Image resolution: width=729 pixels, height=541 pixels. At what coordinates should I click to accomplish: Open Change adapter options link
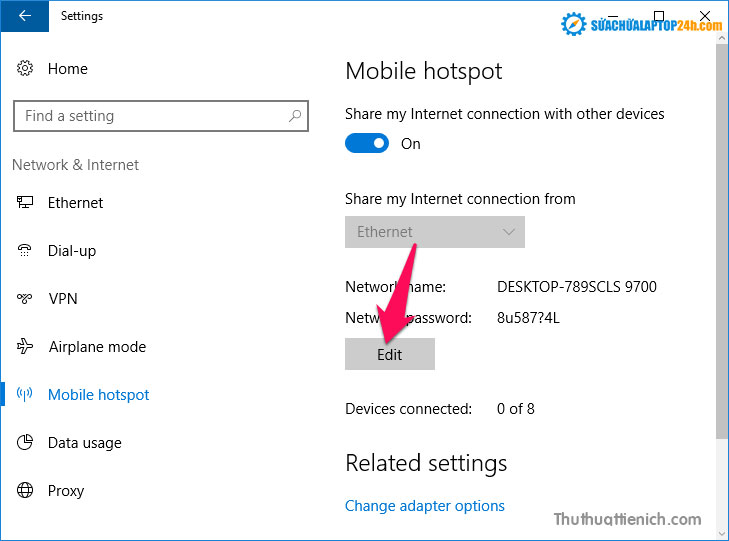(x=424, y=506)
